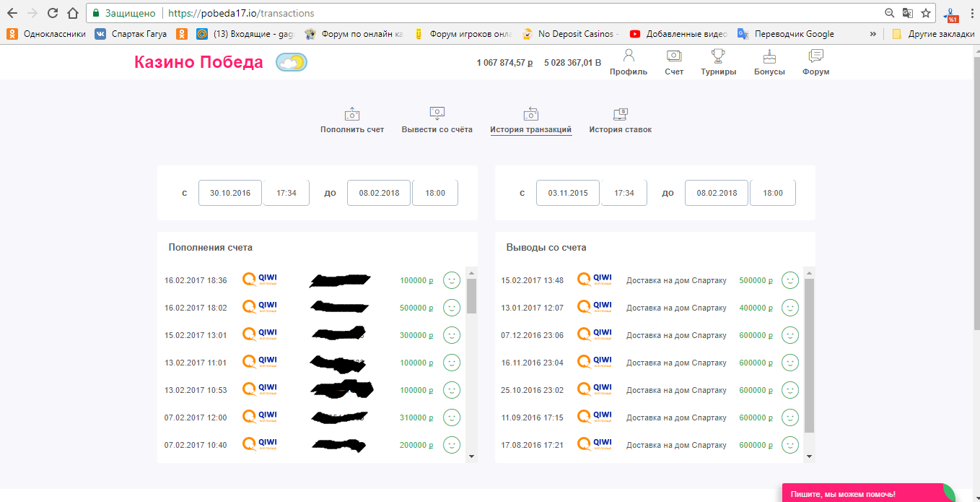Bookmark page with the star icon
980x502 pixels.
[926, 13]
